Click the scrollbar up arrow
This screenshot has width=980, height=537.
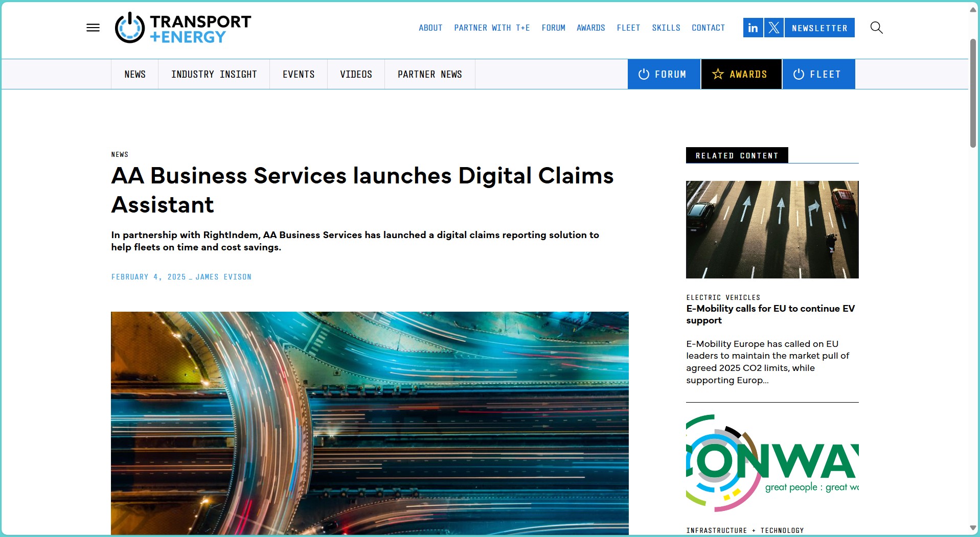[973, 10]
